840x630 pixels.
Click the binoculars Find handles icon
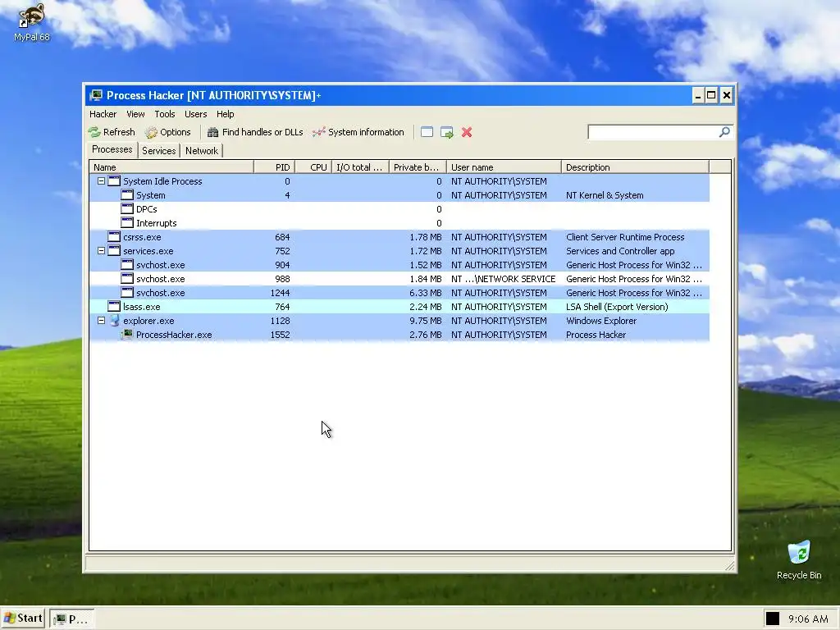[212, 132]
